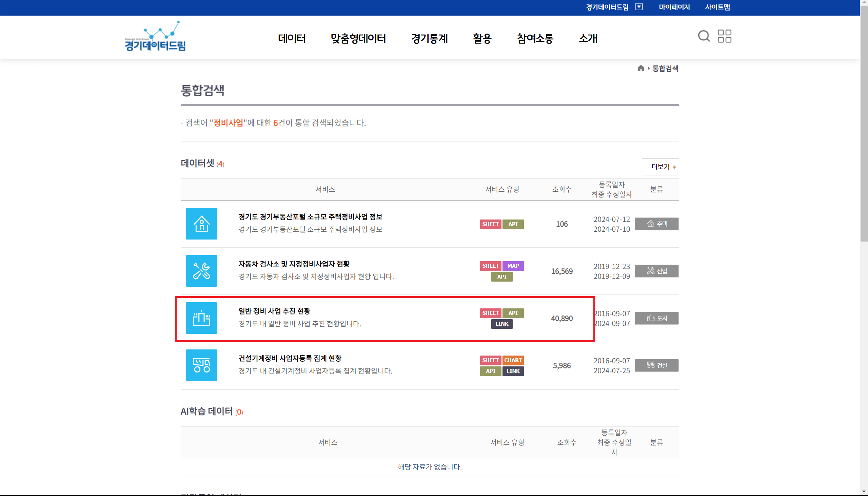
Task: Click the 사이트맵 link
Action: (717, 7)
